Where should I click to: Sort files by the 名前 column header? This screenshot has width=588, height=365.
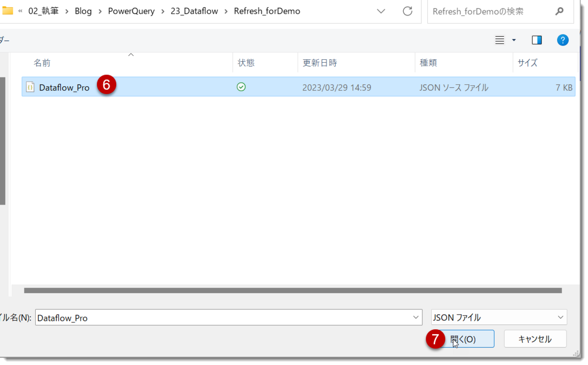click(42, 63)
